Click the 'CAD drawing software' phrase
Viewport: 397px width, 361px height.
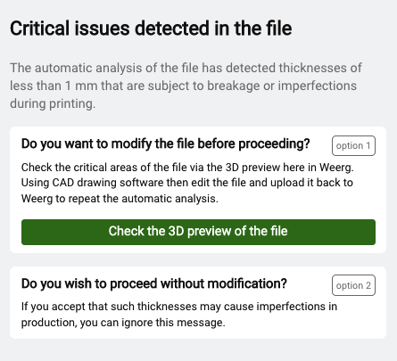point(106,183)
